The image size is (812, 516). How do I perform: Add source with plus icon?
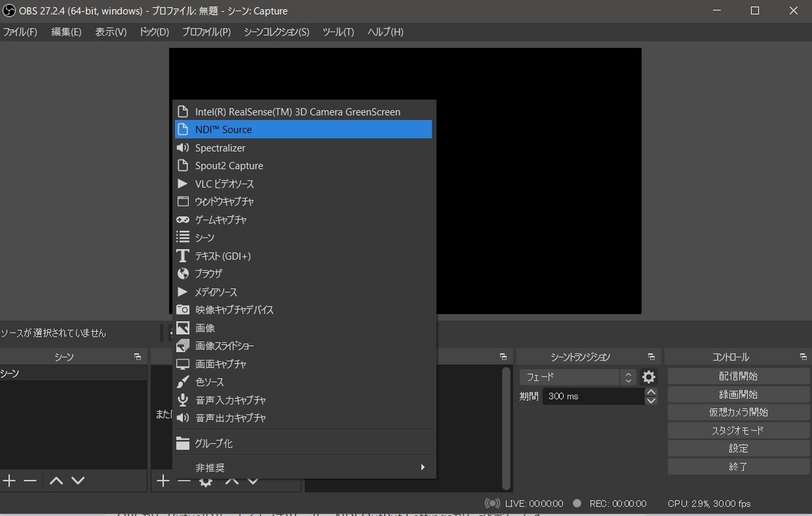click(x=162, y=481)
